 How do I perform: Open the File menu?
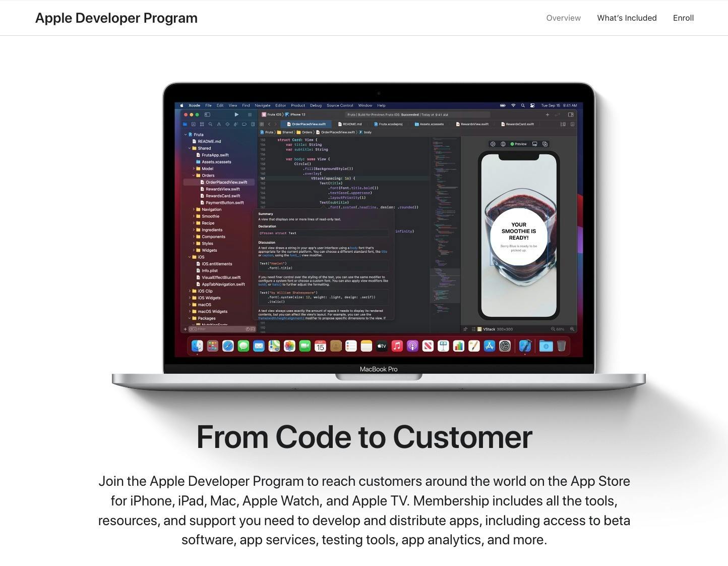click(x=208, y=105)
